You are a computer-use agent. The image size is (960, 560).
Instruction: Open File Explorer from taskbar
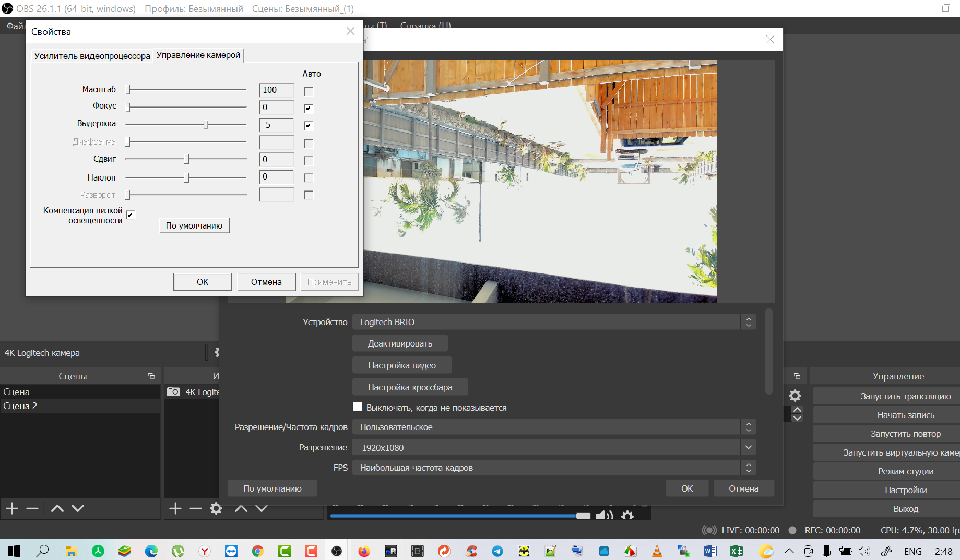pos(71,551)
